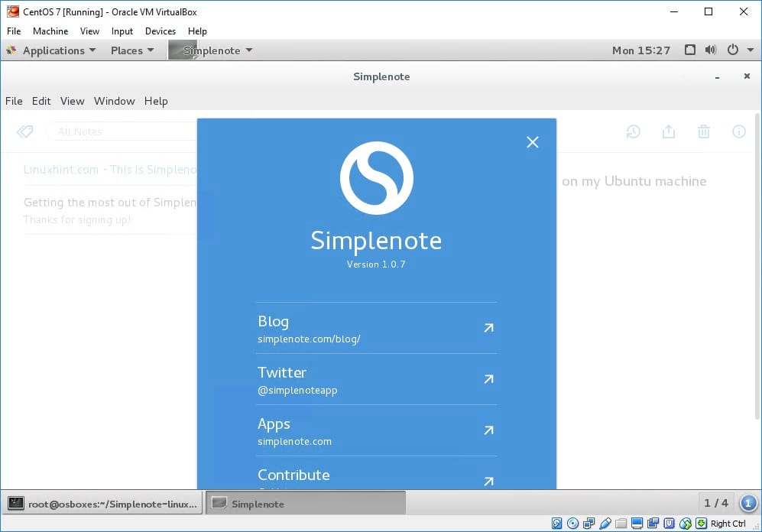Click the Simplenote taskbar button

tap(306, 503)
